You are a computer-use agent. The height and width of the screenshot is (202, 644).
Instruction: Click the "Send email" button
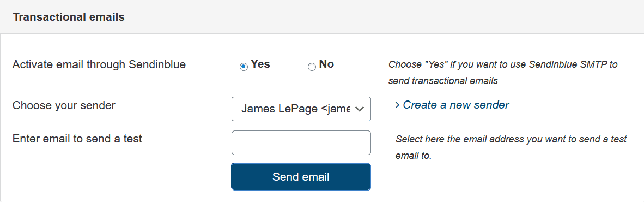pos(301,177)
